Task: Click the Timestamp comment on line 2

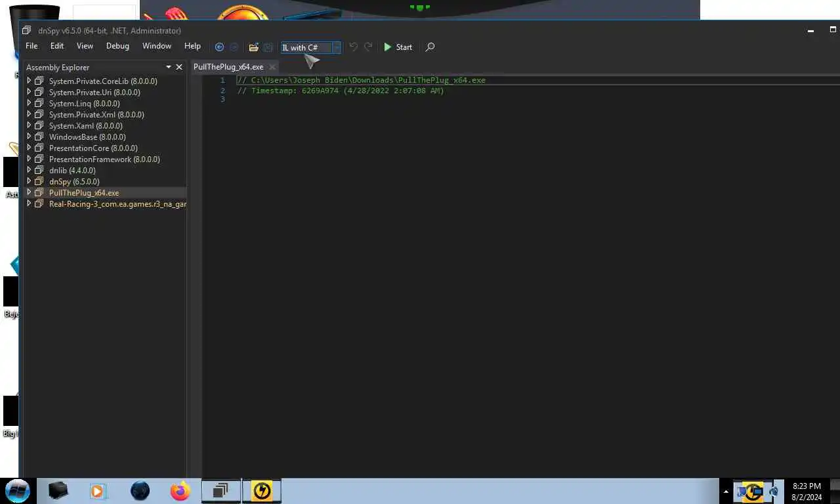Action: (341, 91)
